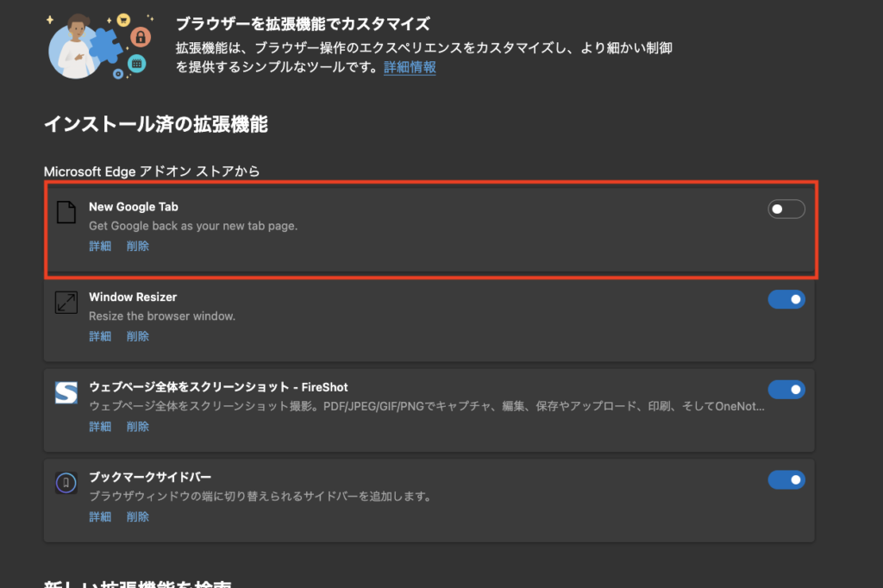
Task: Open 詳細 for the FireShot extension
Action: click(100, 427)
